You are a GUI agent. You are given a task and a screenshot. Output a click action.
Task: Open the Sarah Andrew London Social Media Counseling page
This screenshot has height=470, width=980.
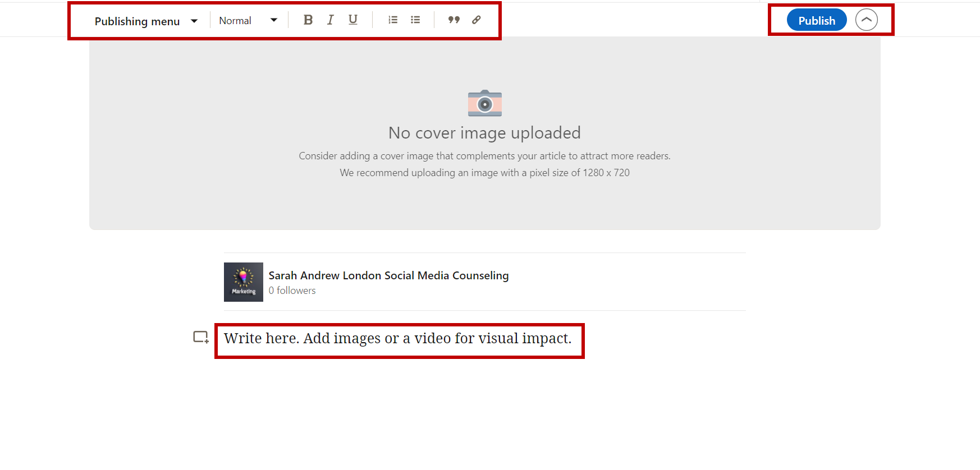(x=388, y=275)
